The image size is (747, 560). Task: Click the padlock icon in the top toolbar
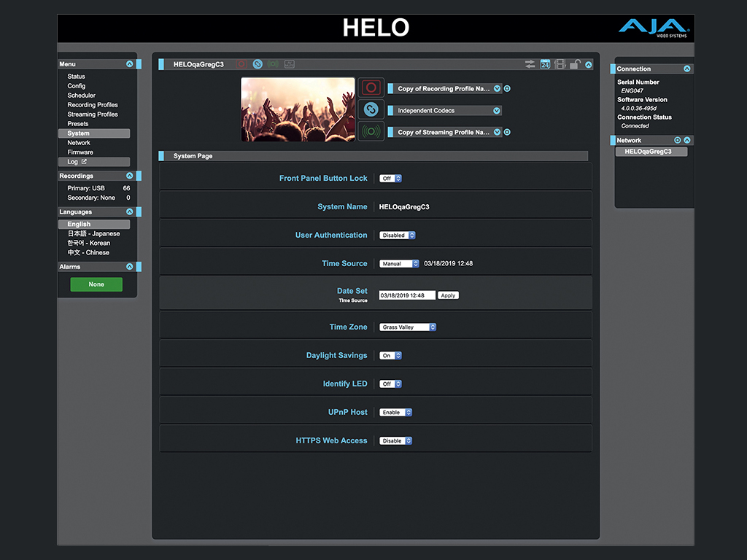tap(576, 63)
